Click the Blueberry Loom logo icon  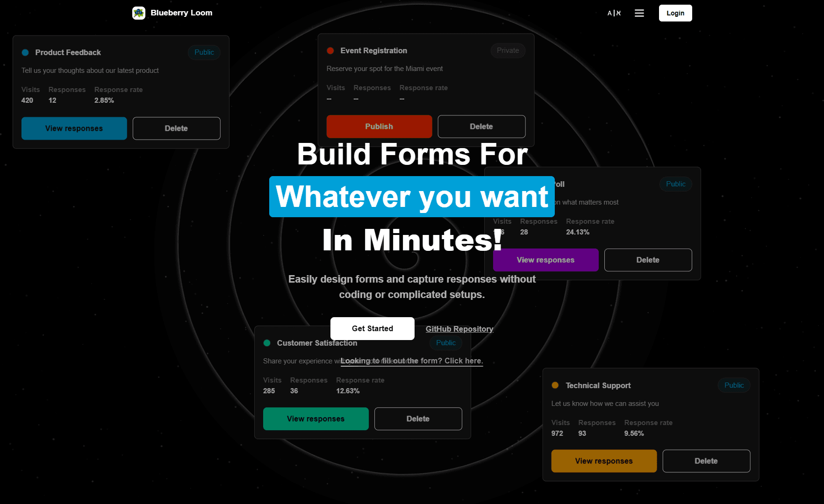(139, 13)
